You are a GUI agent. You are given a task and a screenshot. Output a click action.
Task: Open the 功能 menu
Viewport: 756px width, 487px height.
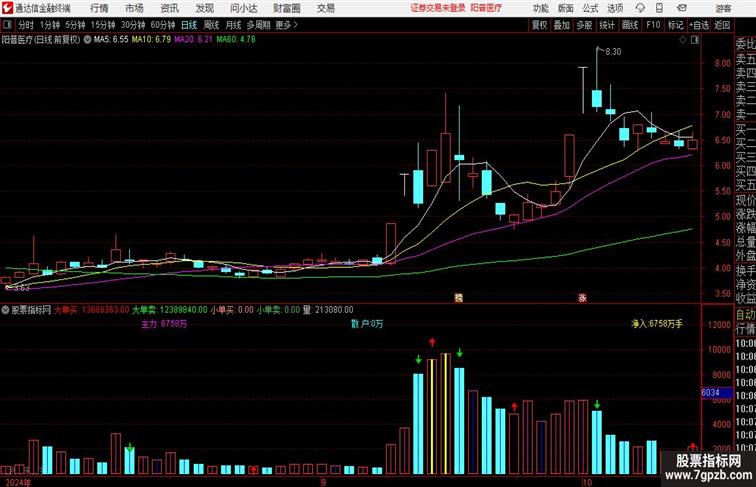click(x=540, y=8)
